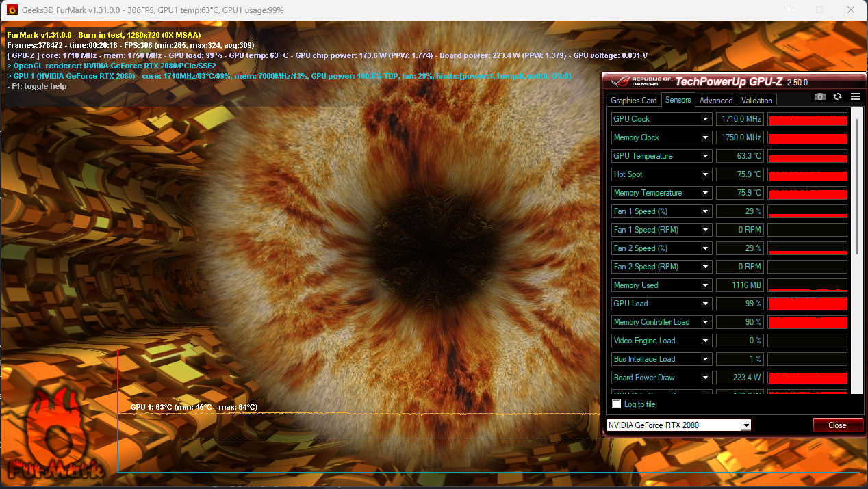Switch to the Graphics Card tab
This screenshot has width=868, height=489.
(634, 100)
